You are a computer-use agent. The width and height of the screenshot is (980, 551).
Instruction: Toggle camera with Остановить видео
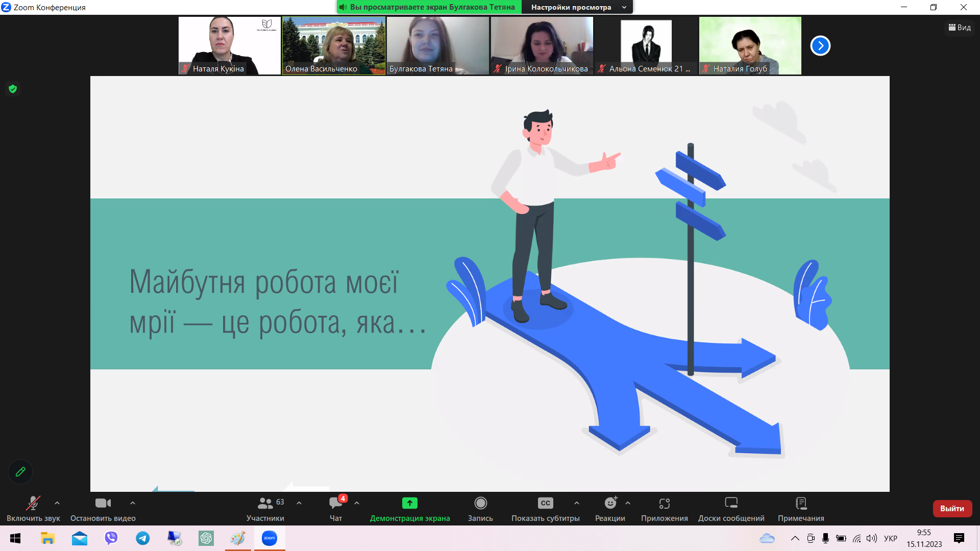coord(103,504)
